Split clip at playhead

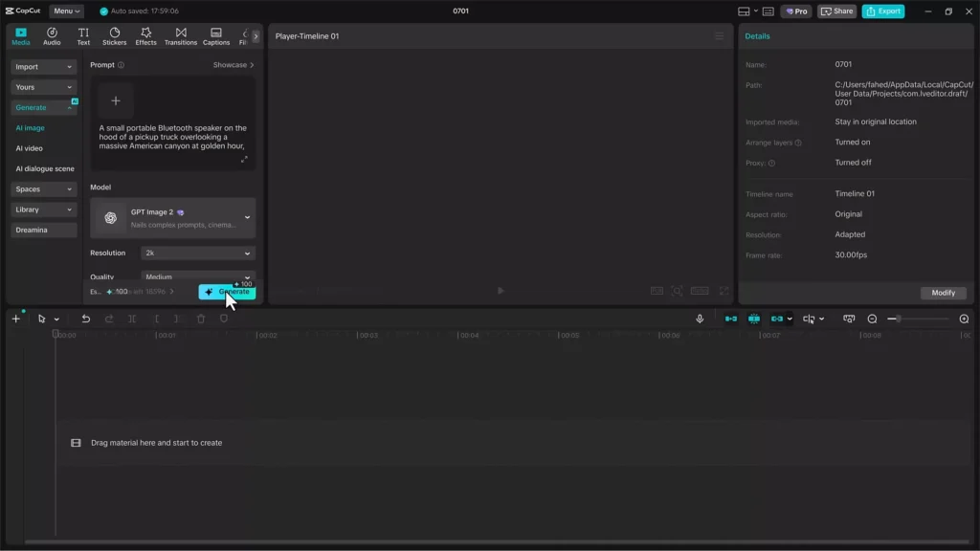click(132, 319)
